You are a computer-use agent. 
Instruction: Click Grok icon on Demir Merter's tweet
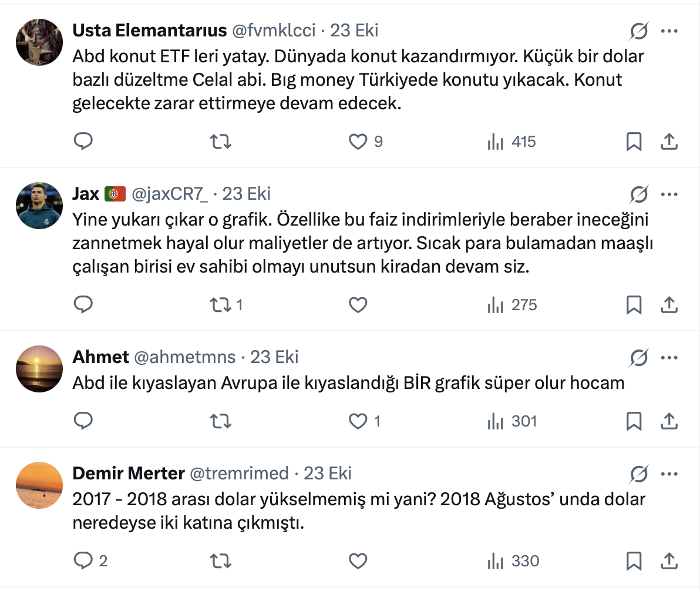tap(638, 474)
